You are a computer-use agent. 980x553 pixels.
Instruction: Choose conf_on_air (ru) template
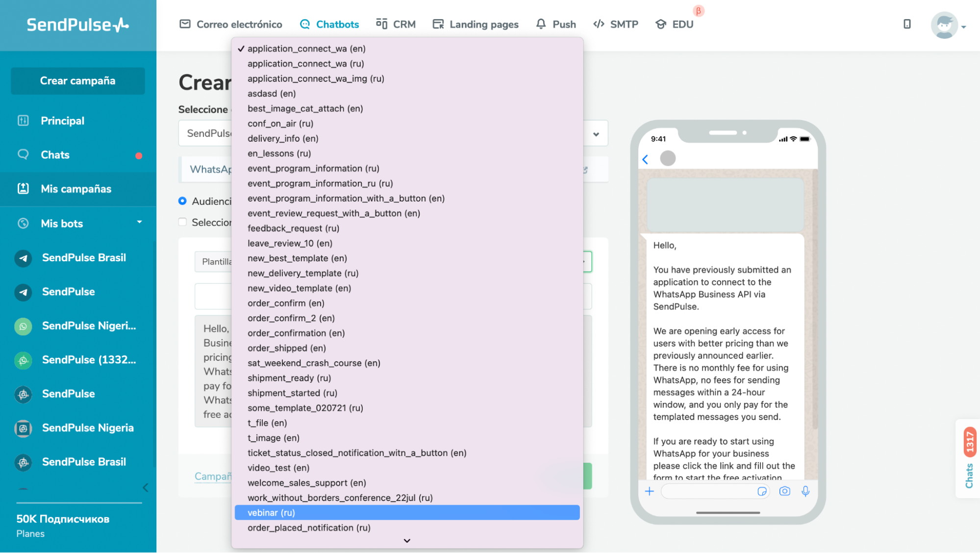407,124
